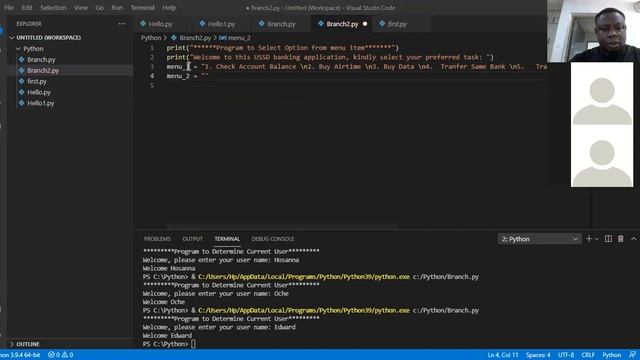
Task: Kill terminal using the trash icon
Action: pos(620,239)
